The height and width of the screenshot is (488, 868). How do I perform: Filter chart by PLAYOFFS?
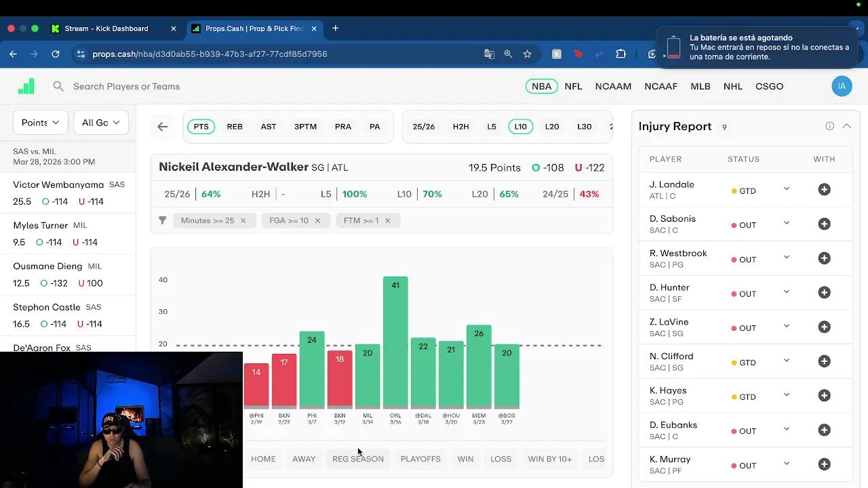420,459
